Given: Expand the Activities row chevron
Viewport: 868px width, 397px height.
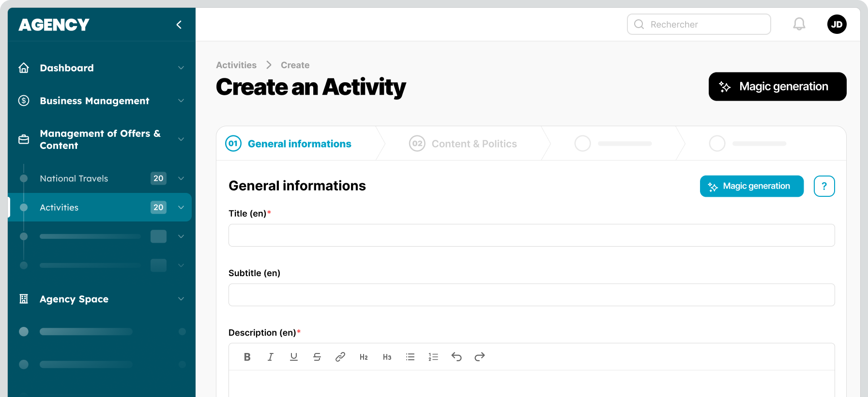Looking at the screenshot, I should tap(181, 207).
